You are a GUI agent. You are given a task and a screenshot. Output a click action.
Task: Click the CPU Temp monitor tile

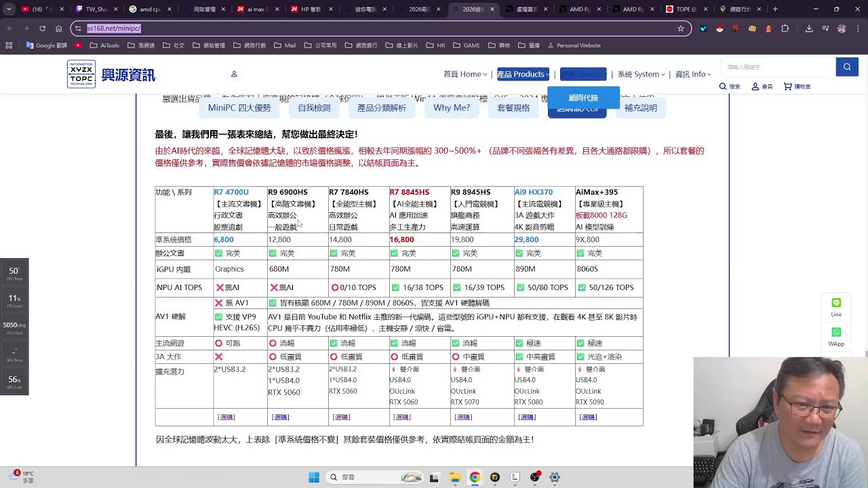tap(14, 274)
